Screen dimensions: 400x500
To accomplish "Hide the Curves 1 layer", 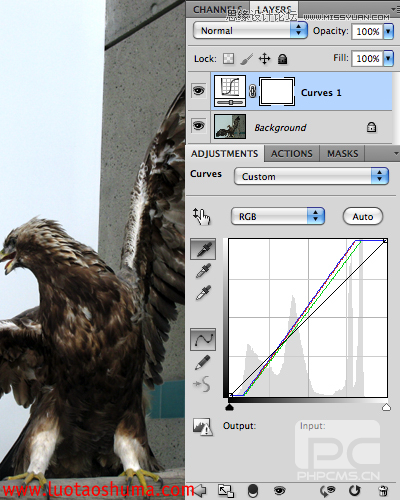I will click(199, 91).
